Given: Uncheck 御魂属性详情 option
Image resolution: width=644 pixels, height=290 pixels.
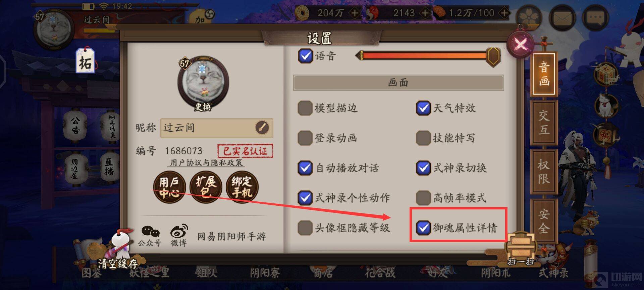Looking at the screenshot, I should [423, 228].
